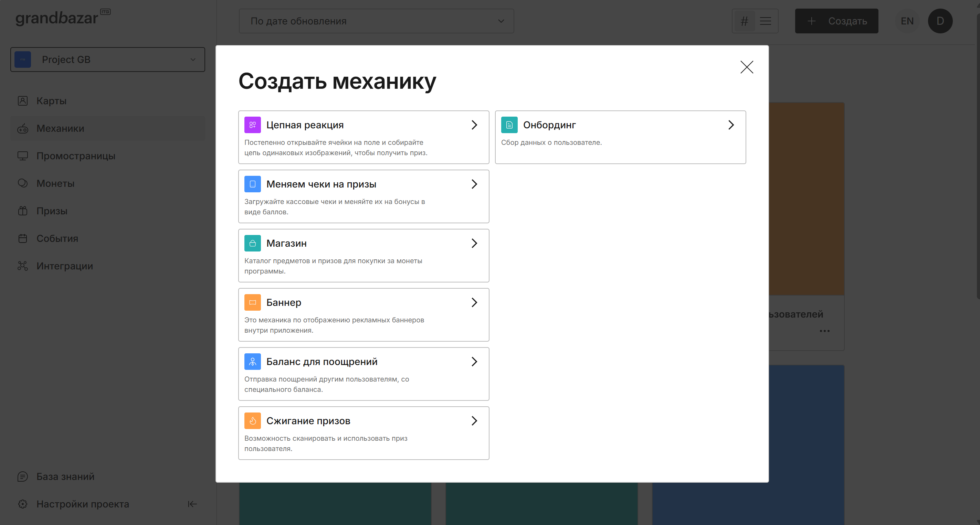Open three-dots menu on background card
Screen dimensions: 980x525
tap(824, 331)
